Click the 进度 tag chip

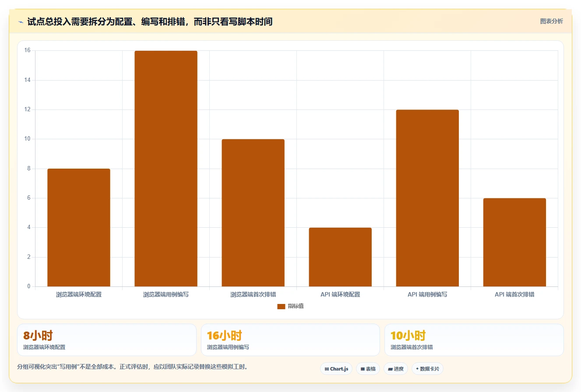click(396, 369)
